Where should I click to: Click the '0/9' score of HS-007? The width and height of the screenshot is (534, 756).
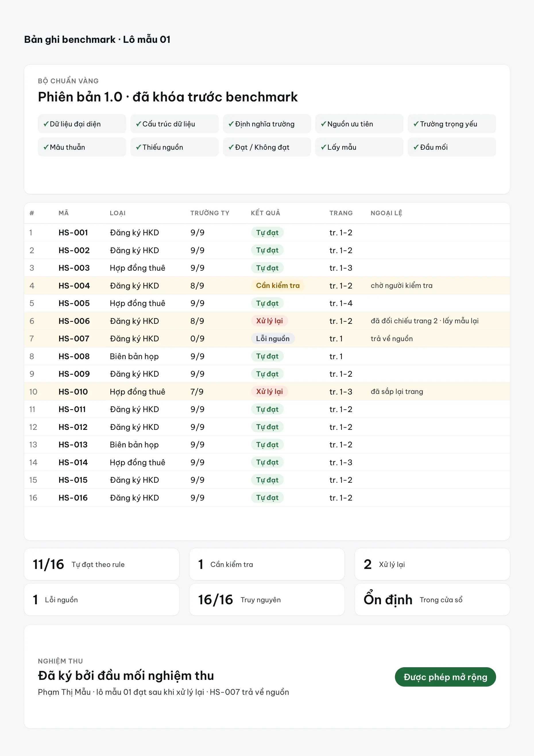pyautogui.click(x=198, y=338)
